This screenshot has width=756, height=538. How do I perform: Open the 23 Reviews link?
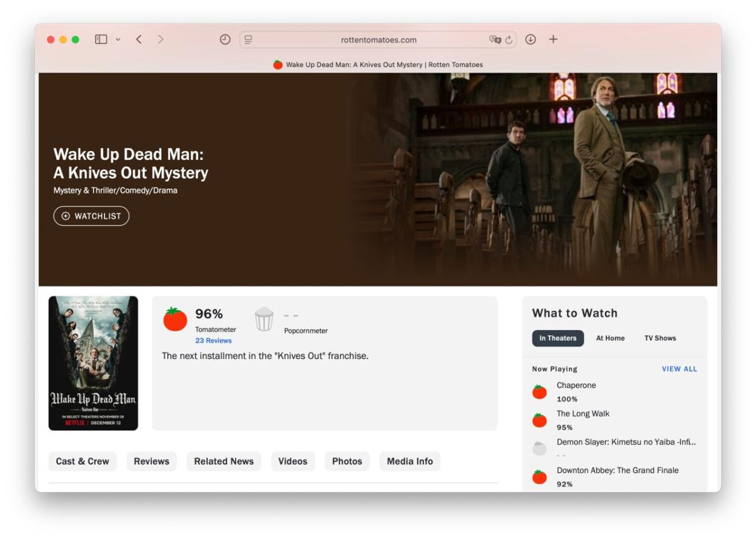point(214,341)
